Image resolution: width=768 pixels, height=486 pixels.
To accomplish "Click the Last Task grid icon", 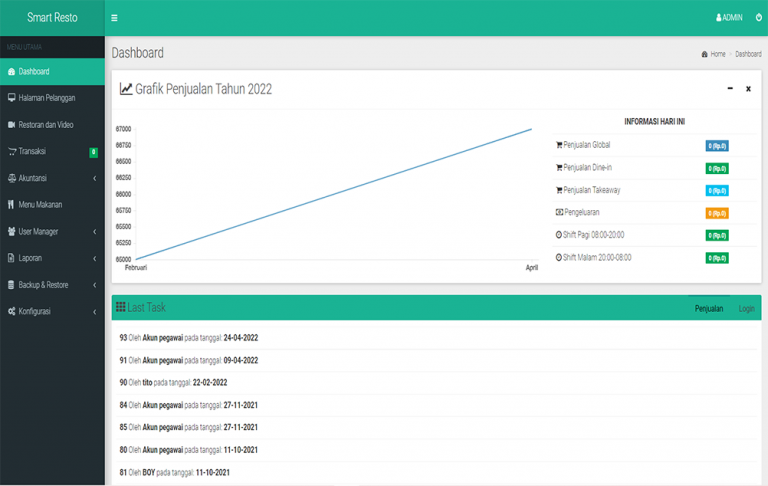I will coord(120,307).
